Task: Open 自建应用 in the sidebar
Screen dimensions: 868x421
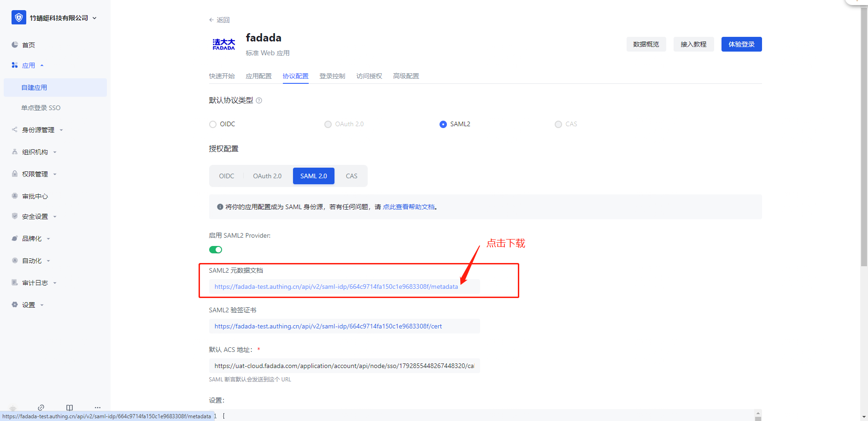Action: [x=55, y=88]
